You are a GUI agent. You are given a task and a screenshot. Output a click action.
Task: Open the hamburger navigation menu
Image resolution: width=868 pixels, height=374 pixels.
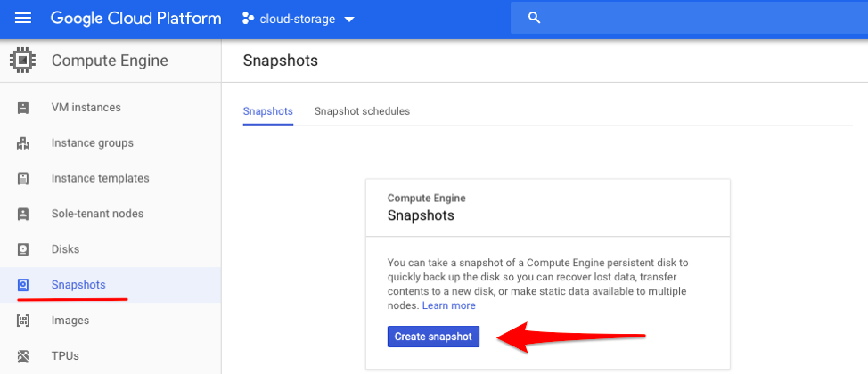tap(23, 19)
